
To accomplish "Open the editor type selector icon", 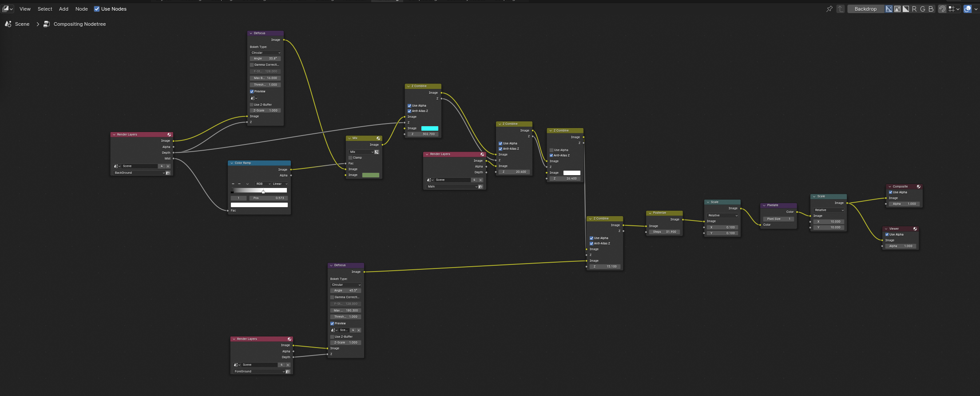I will (x=8, y=9).
